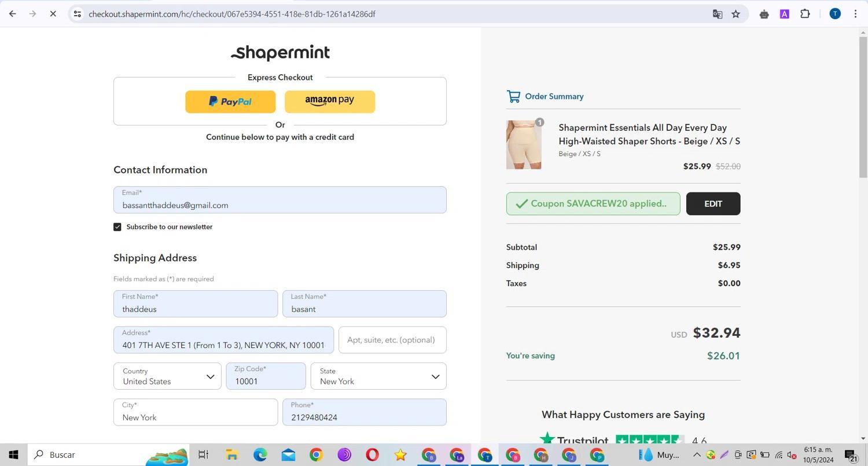Click the Order Summary cart icon
The height and width of the screenshot is (466, 868).
pos(513,97)
